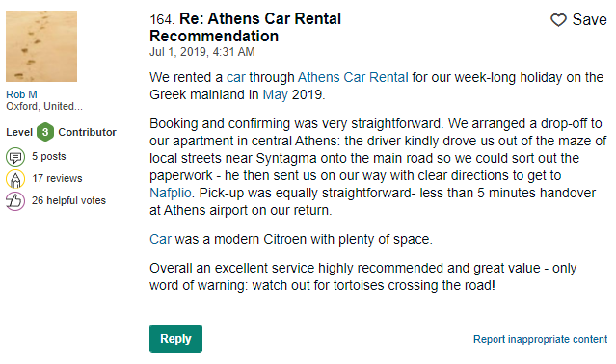The image size is (616, 364).
Task: Open Rob M's footprints avatar
Action: pyautogui.click(x=41, y=46)
